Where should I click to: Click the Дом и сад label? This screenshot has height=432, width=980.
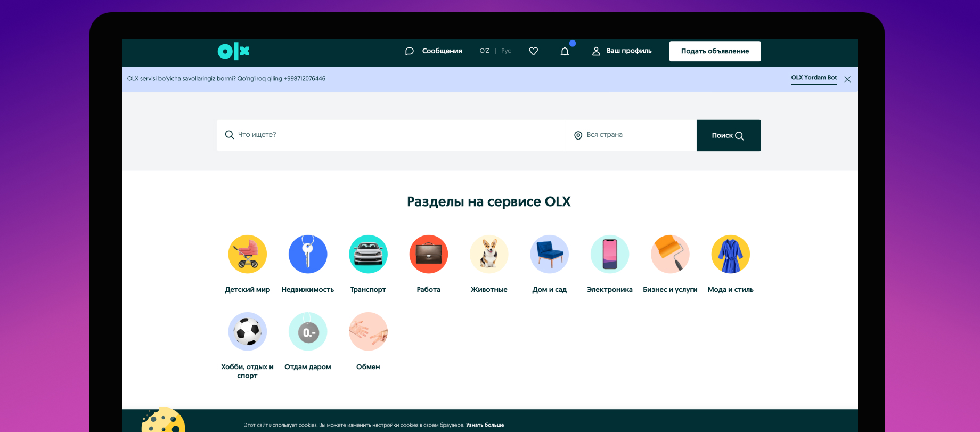549,290
